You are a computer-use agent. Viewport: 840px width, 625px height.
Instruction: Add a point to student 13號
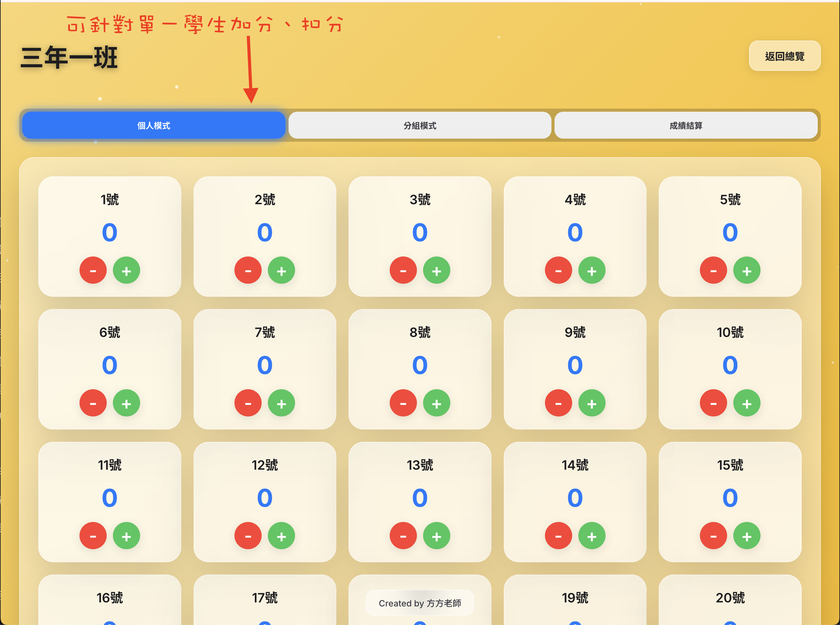tap(437, 535)
